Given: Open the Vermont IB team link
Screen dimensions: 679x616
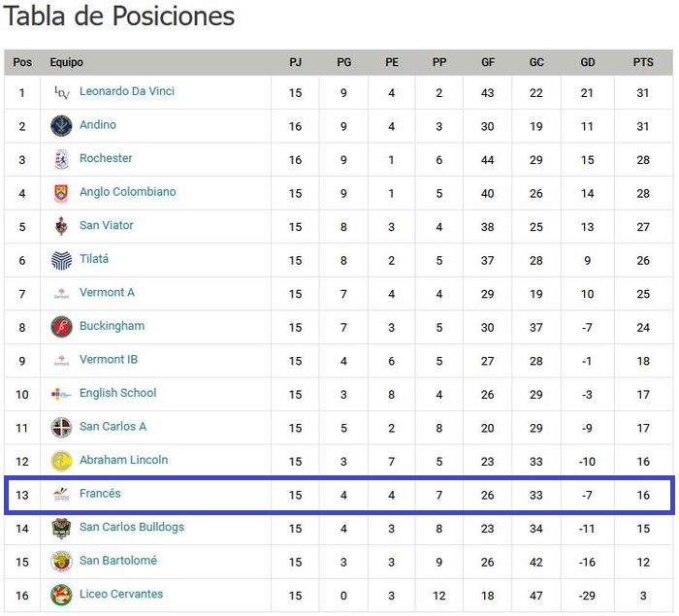Looking at the screenshot, I should pyautogui.click(x=109, y=359).
